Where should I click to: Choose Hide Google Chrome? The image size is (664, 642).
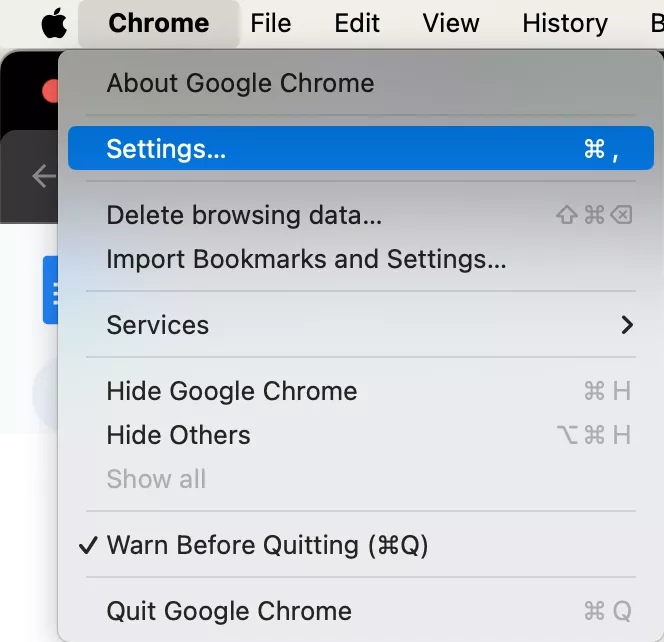(232, 391)
